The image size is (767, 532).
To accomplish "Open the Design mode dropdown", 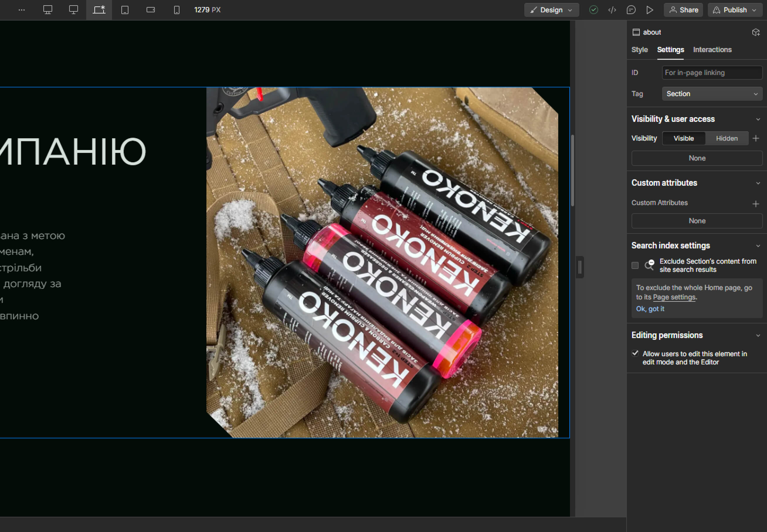I will pyautogui.click(x=552, y=10).
